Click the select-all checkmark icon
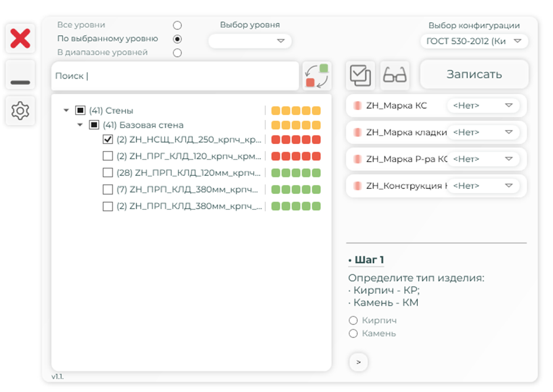This screenshot has width=553, height=392. point(360,75)
